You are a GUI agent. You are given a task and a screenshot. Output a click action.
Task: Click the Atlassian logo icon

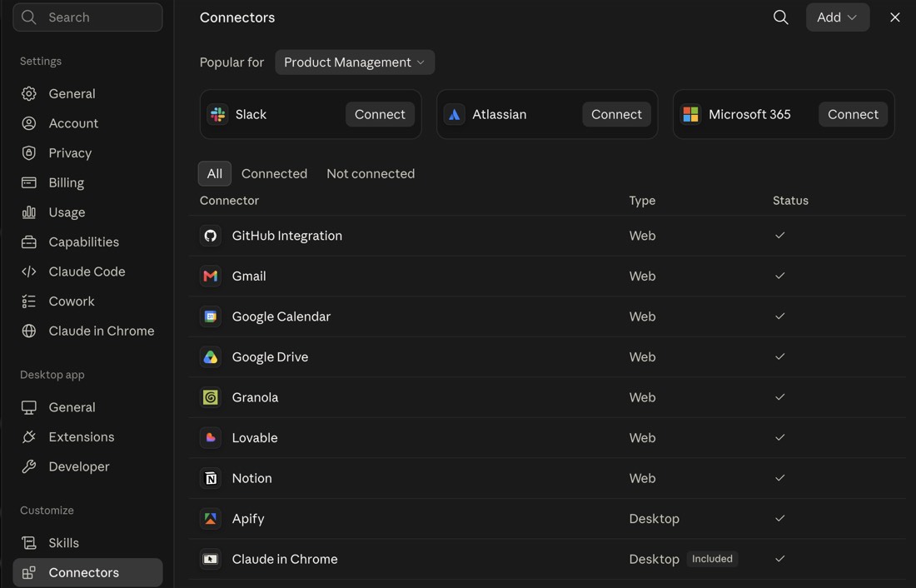[455, 114]
